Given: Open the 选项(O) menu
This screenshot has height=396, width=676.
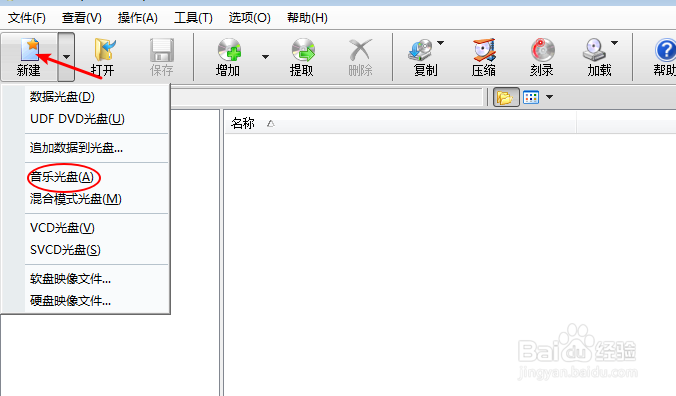Looking at the screenshot, I should (x=250, y=18).
